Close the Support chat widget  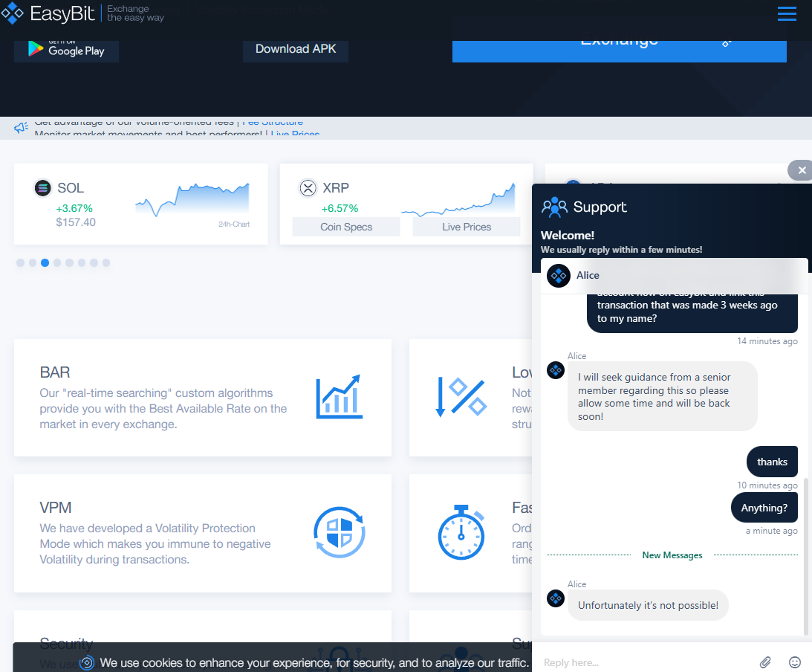coord(802,170)
